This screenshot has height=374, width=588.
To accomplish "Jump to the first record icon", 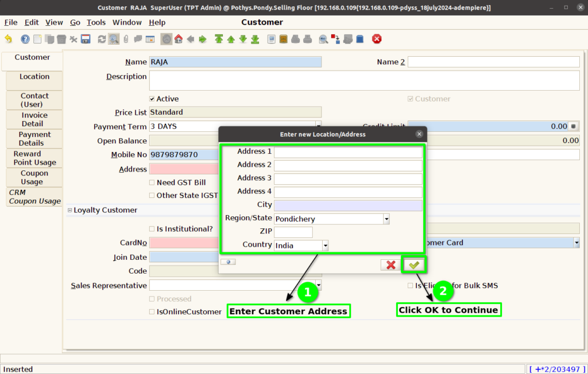I will [x=219, y=39].
